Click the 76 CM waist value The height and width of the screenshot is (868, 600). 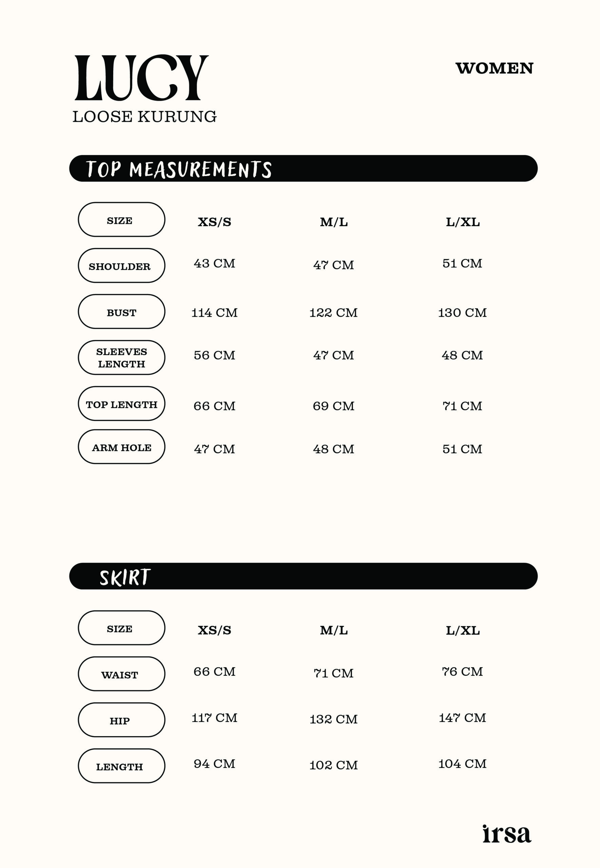[462, 671]
